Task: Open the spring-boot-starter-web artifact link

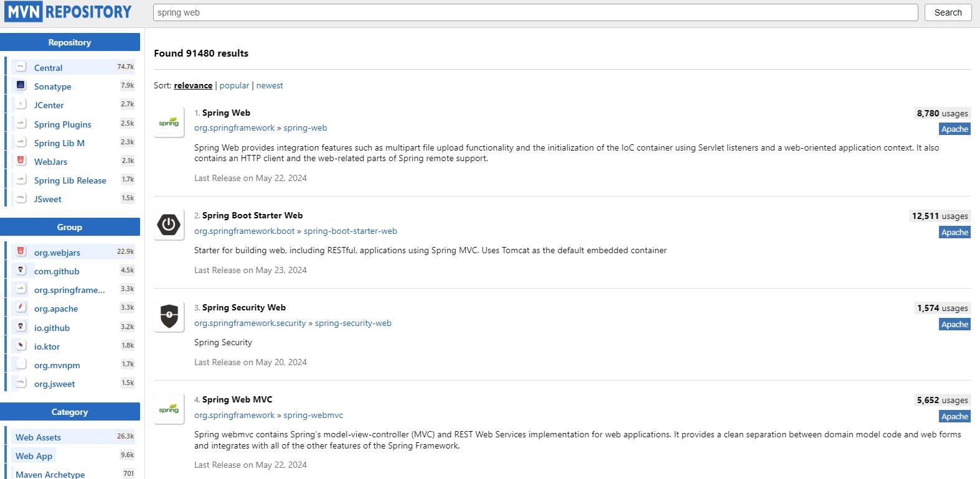Action: pyautogui.click(x=351, y=231)
